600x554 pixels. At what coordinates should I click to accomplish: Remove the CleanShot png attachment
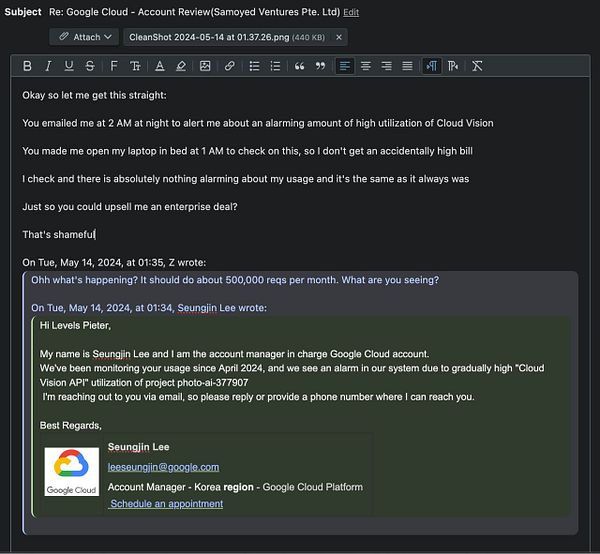[x=339, y=37]
